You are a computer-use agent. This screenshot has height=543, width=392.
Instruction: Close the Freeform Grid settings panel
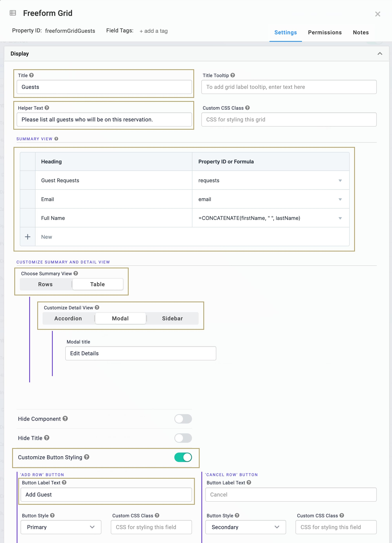click(x=377, y=14)
